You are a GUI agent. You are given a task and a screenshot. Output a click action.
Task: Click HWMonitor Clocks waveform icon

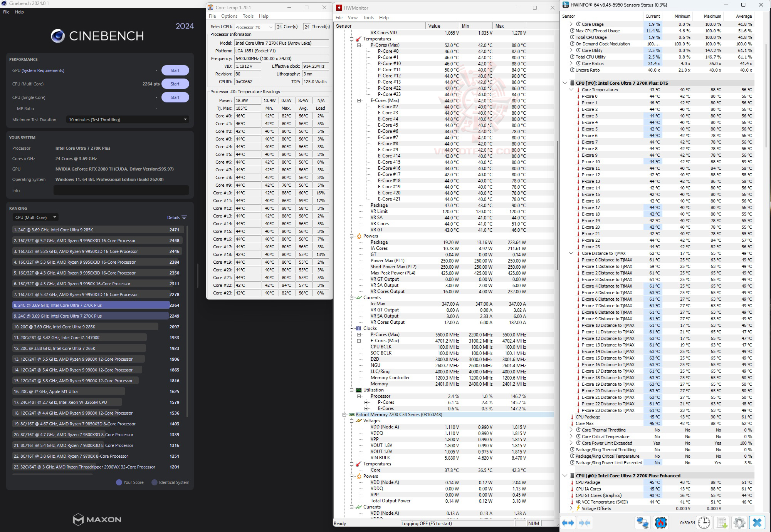pos(359,328)
